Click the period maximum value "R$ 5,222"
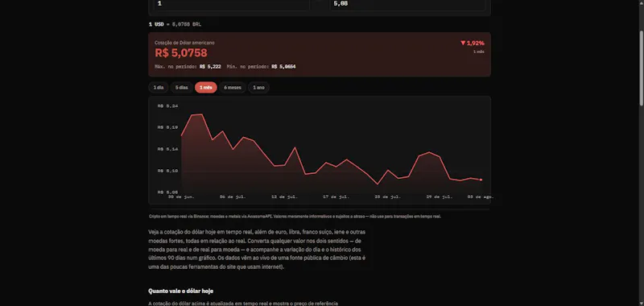 point(210,67)
